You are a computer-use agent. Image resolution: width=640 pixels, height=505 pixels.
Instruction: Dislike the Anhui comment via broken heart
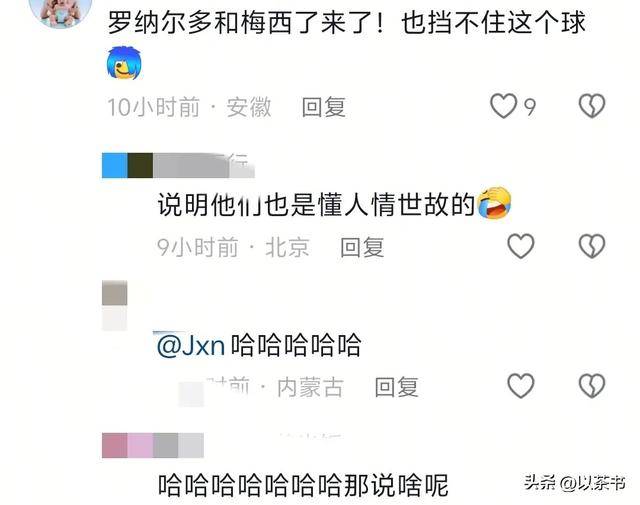point(592,106)
